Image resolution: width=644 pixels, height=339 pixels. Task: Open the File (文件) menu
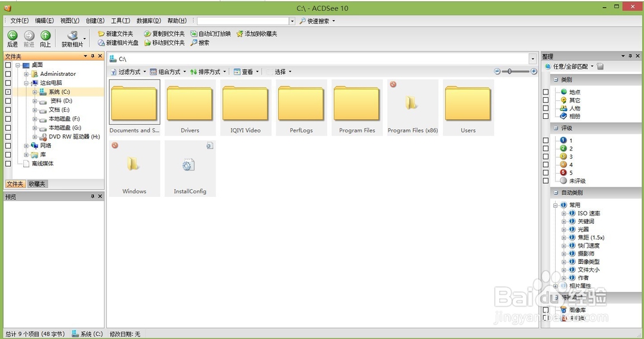(x=19, y=21)
